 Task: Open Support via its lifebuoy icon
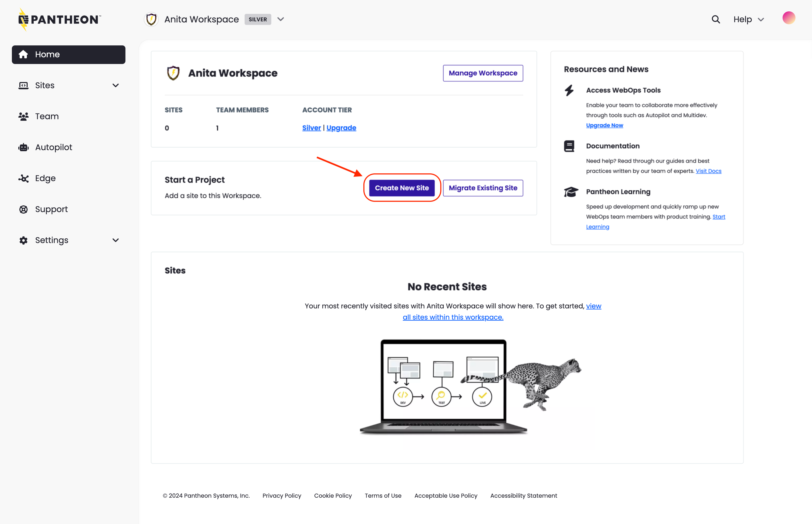click(x=23, y=209)
